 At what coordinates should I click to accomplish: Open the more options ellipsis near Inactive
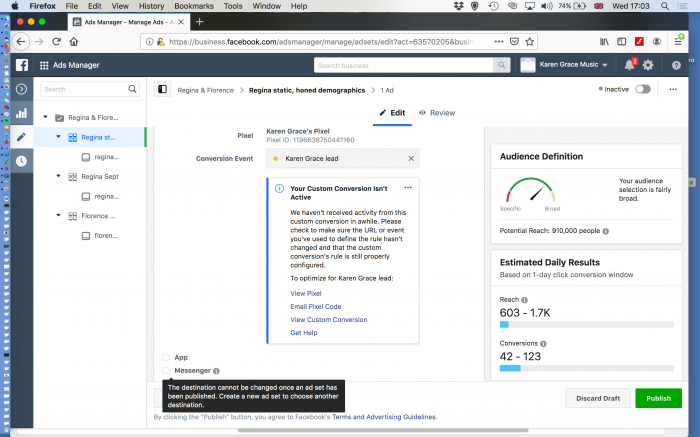pos(673,89)
